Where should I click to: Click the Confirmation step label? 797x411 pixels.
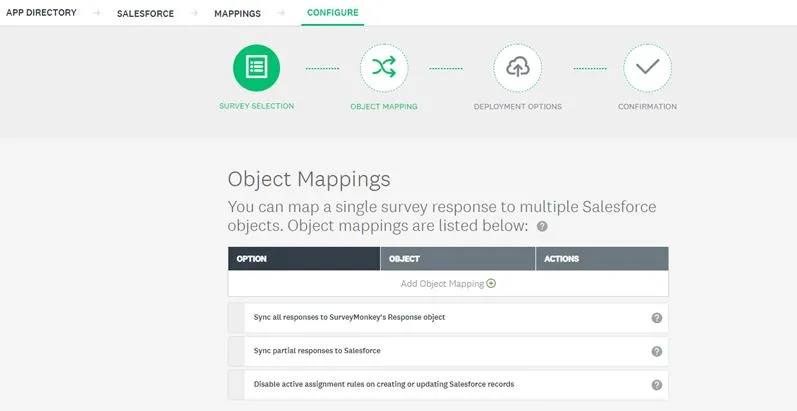pyautogui.click(x=648, y=107)
